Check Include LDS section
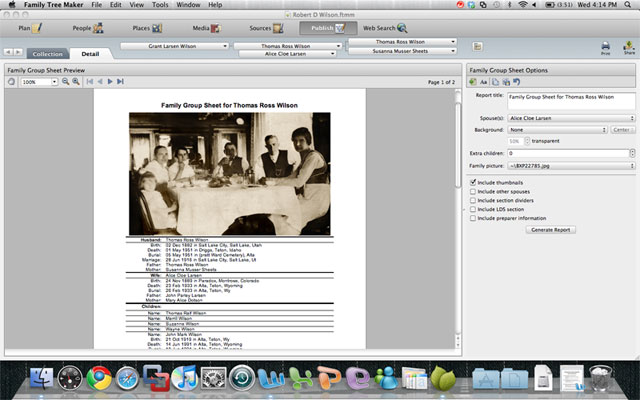The width and height of the screenshot is (640, 400). click(473, 209)
